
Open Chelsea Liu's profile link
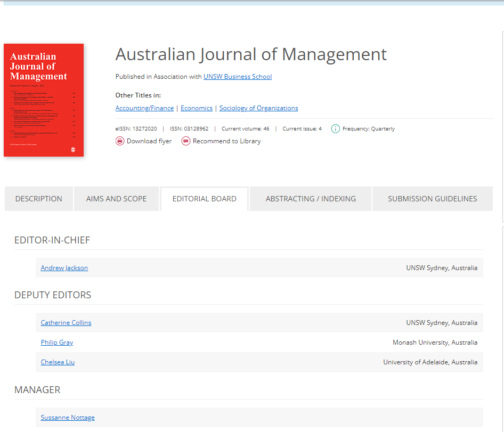coord(58,362)
